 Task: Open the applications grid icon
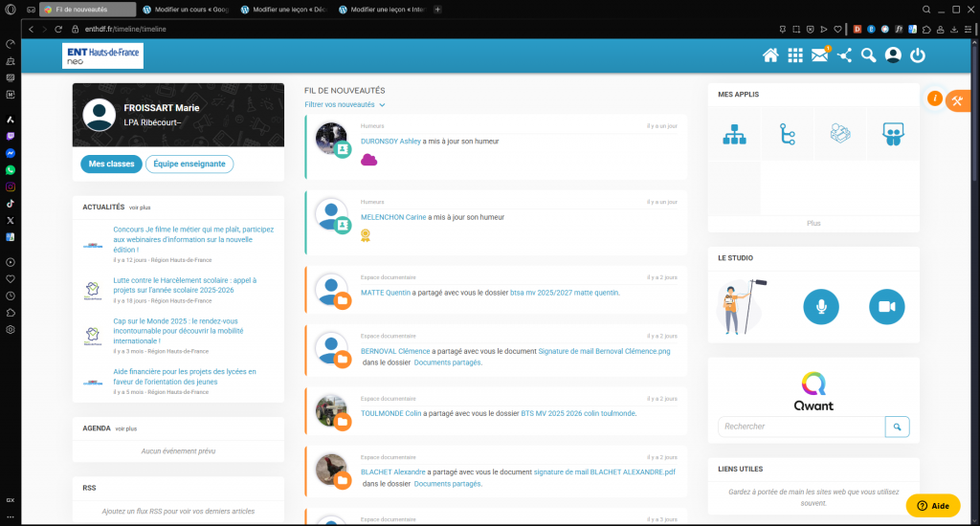(x=795, y=55)
